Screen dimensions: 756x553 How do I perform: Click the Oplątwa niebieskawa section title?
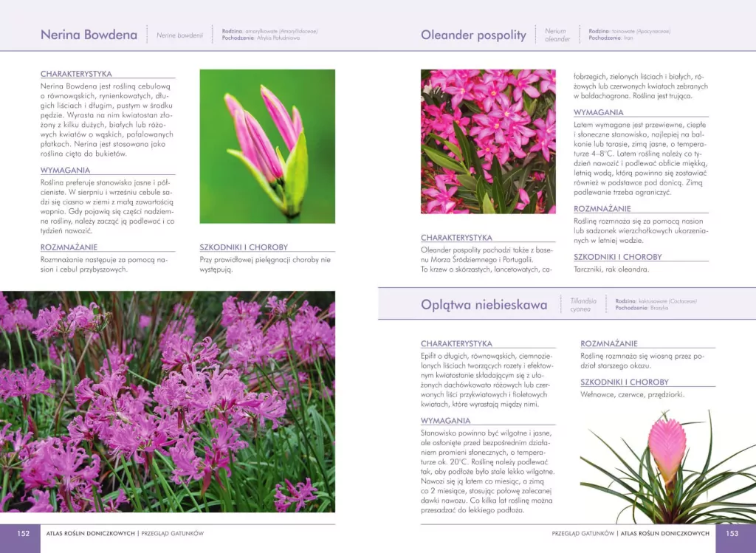484,304
